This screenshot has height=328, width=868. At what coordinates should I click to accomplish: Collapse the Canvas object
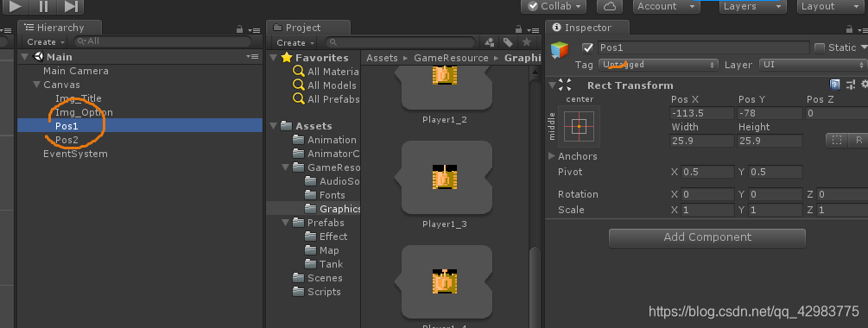click(x=36, y=85)
